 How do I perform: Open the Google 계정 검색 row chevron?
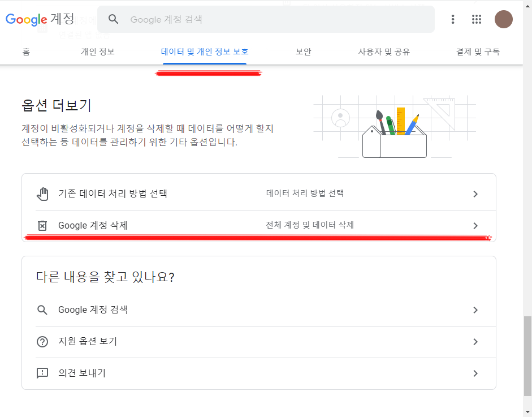click(x=475, y=309)
